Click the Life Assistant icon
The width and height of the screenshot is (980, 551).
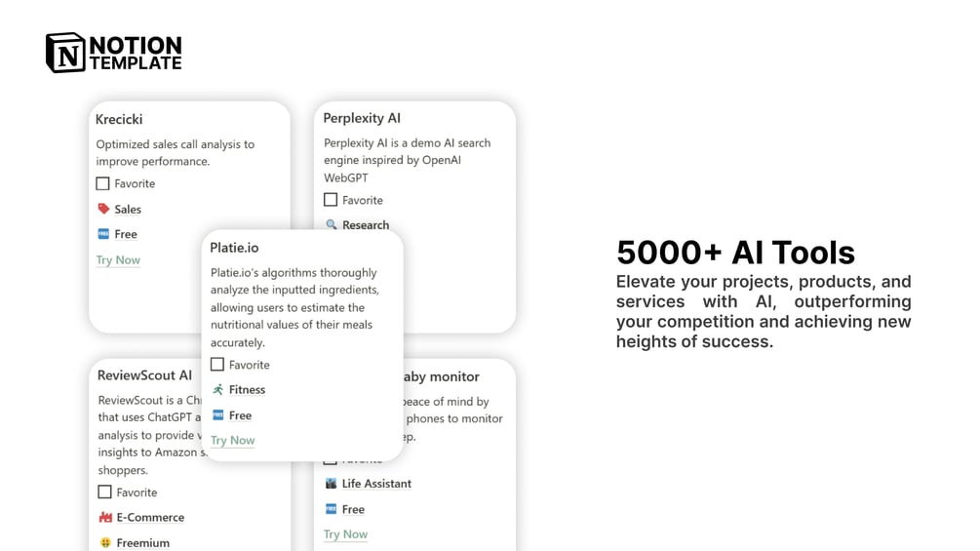(x=332, y=483)
